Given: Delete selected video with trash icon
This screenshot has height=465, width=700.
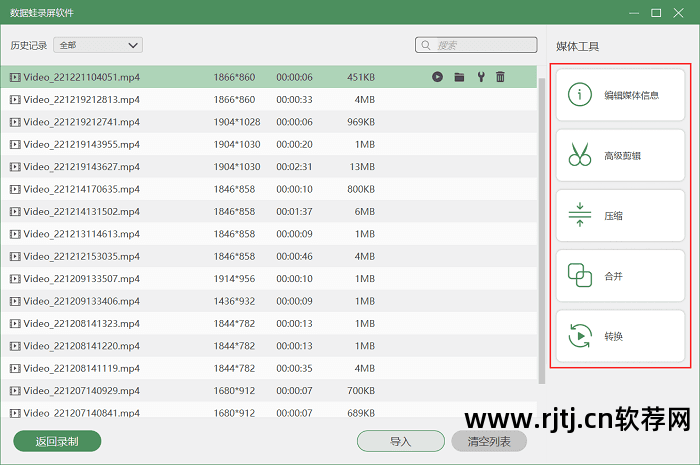Looking at the screenshot, I should (x=500, y=77).
